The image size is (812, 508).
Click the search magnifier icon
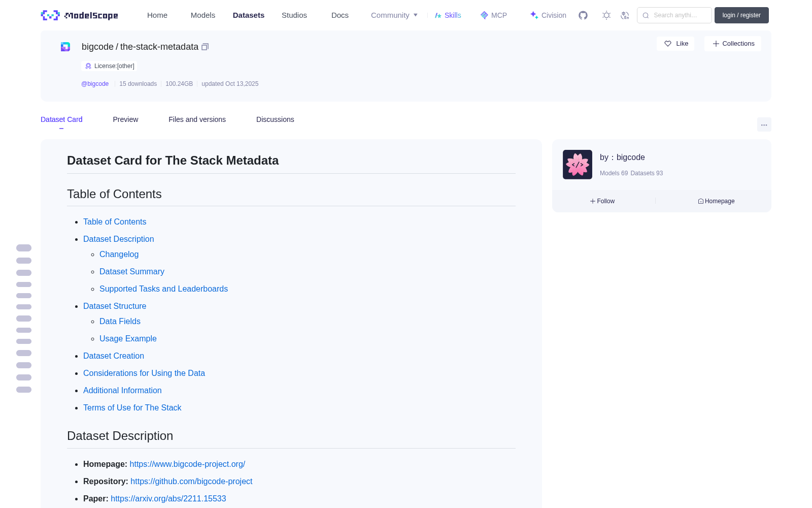tap(646, 15)
